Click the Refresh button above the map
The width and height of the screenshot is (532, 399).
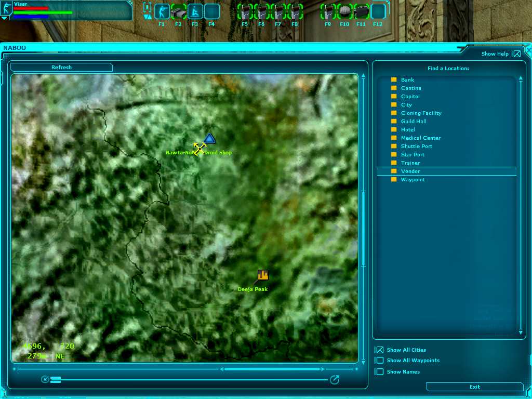(61, 67)
